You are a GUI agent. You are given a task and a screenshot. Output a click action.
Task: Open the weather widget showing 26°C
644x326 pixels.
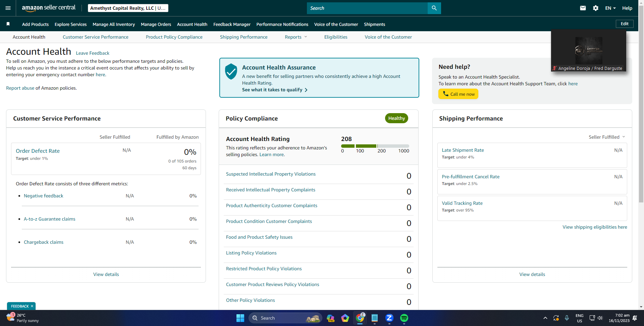[22, 318]
